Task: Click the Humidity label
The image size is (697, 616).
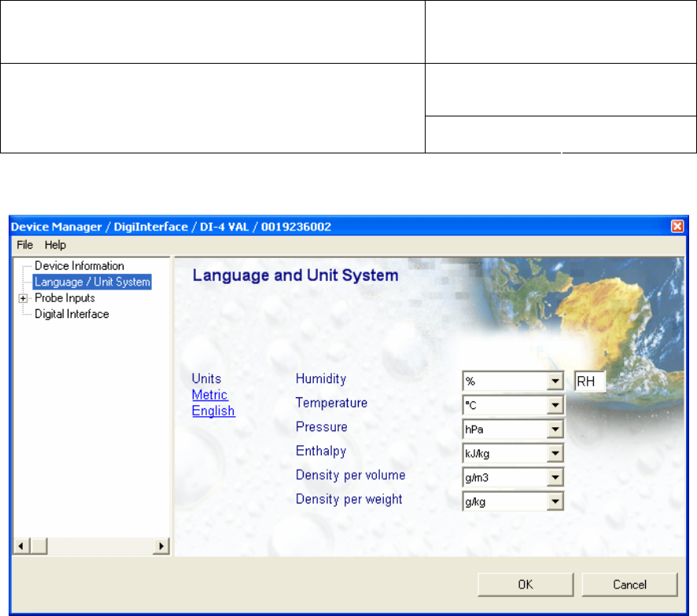Action: 321,378
